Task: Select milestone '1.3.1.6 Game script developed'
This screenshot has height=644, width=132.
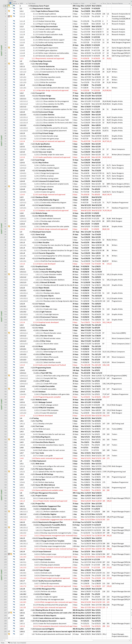Action: 44,264
